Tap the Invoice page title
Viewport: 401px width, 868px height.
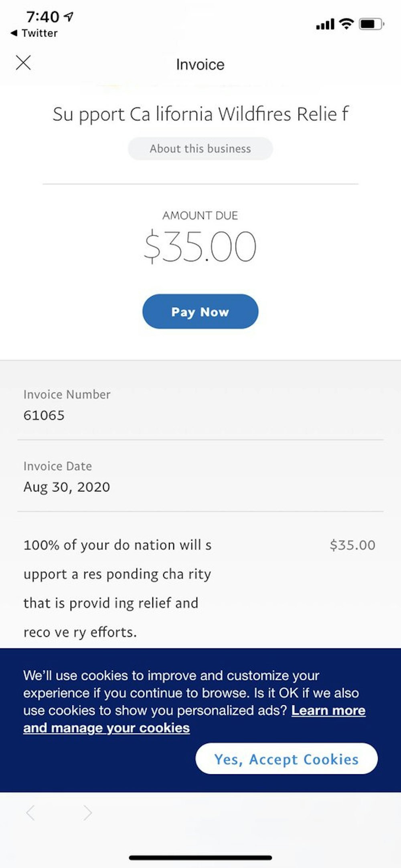pos(200,65)
